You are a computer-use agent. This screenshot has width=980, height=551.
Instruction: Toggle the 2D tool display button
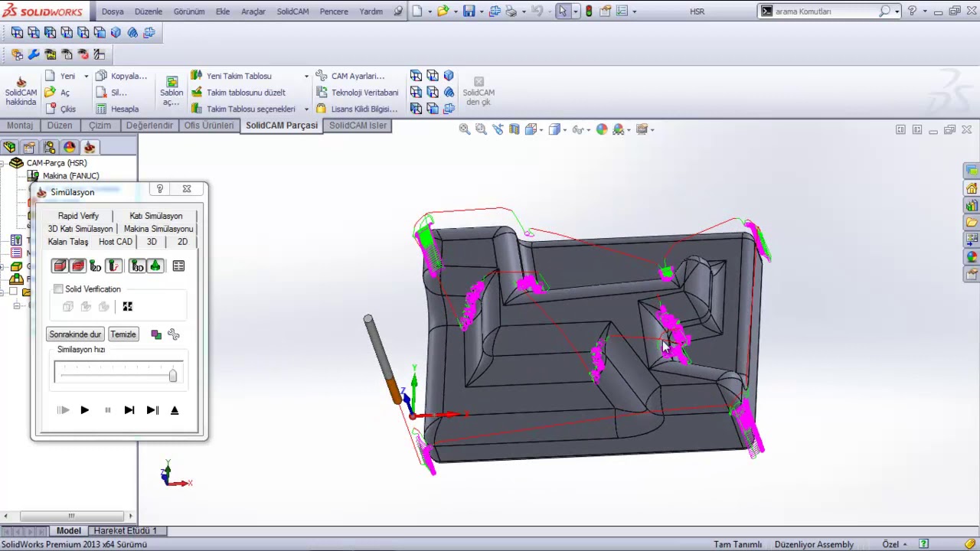(x=96, y=266)
